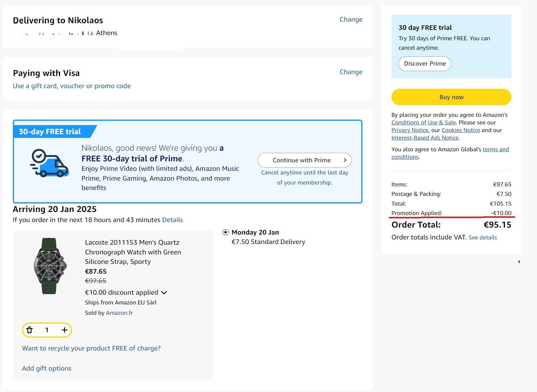537x392 pixels.
Task: Click the Lacoste watch thumbnail
Action: click(x=50, y=266)
